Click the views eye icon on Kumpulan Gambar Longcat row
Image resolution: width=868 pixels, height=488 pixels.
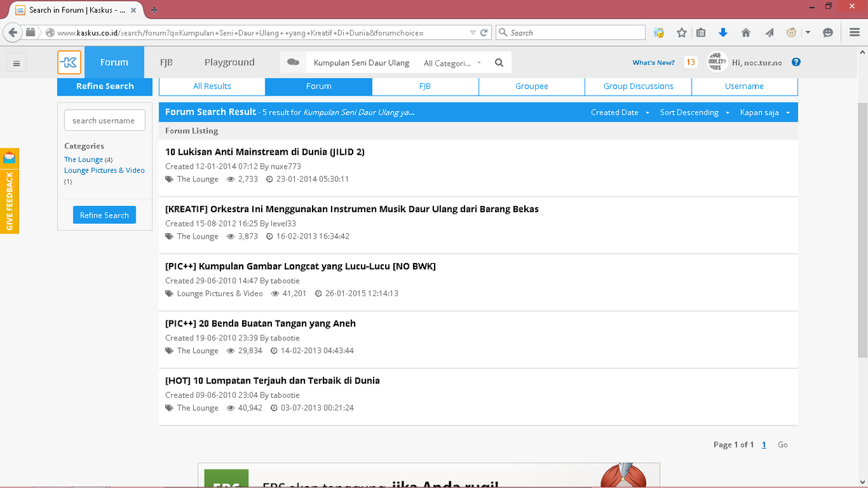(x=275, y=294)
